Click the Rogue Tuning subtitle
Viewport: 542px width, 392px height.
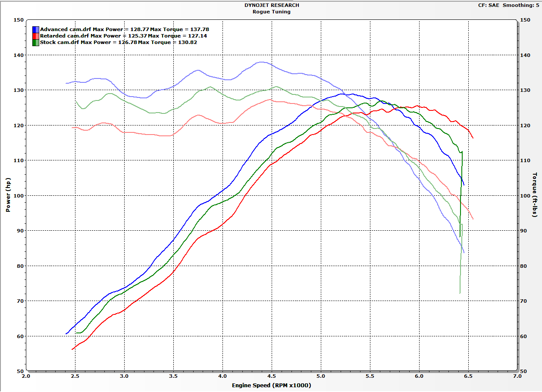[x=271, y=12]
